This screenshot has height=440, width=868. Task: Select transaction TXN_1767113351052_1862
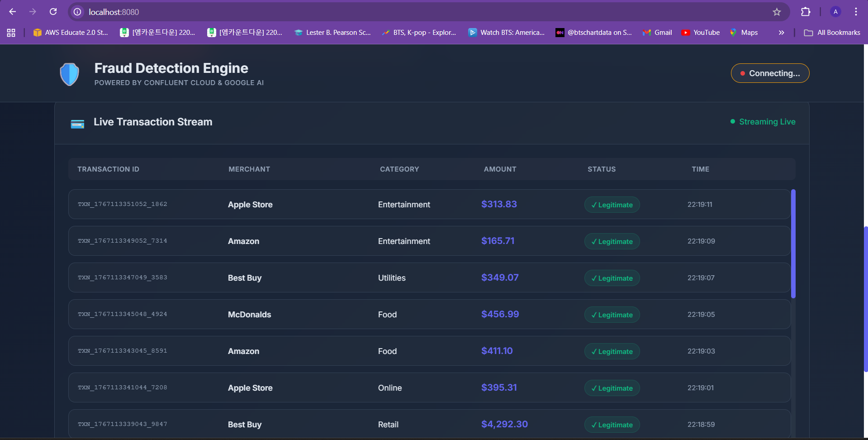coord(429,204)
